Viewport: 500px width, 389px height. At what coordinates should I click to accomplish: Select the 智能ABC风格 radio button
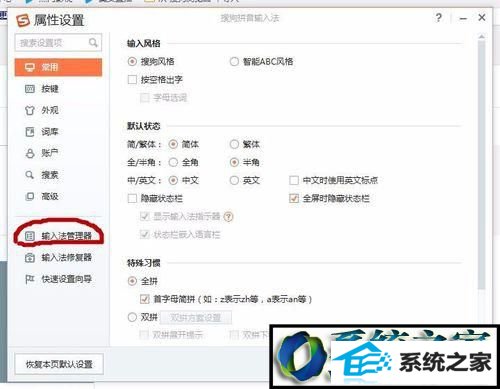pyautogui.click(x=234, y=62)
